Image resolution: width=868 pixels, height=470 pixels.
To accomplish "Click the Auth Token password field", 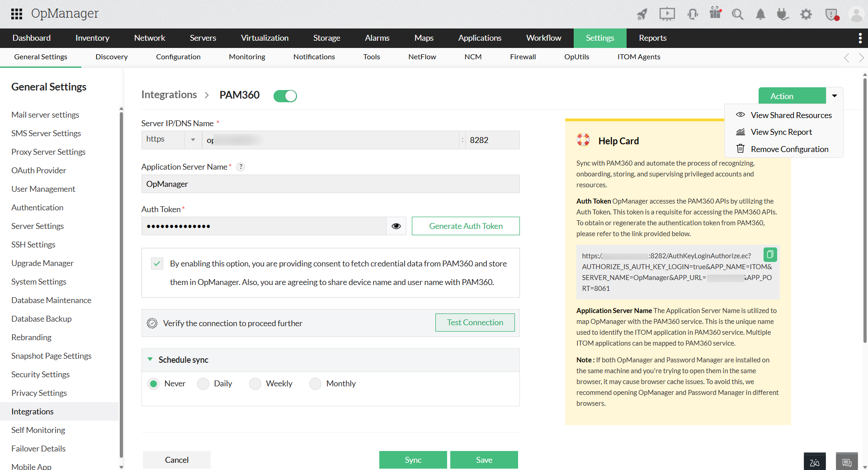I will click(x=264, y=226).
